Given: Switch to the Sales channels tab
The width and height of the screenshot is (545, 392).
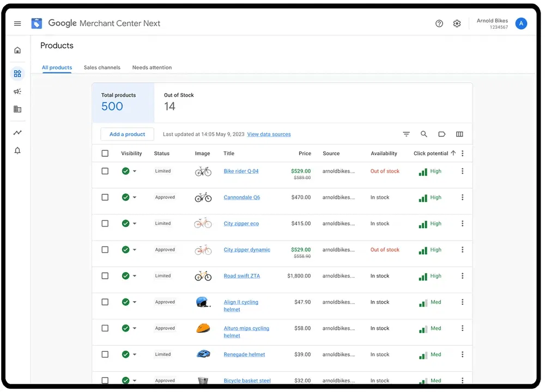Looking at the screenshot, I should (102, 68).
